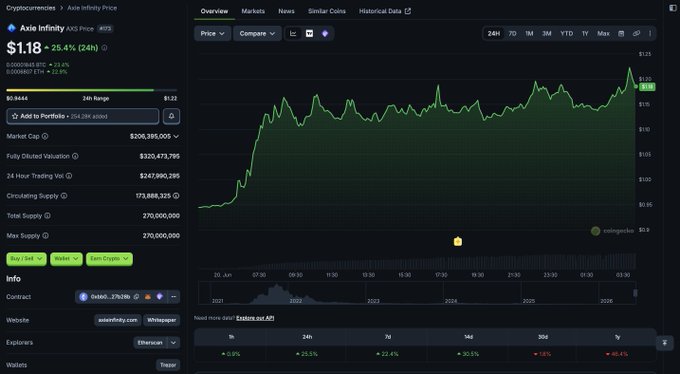Switch to the Markets tab
This screenshot has height=374, width=680.
coord(253,11)
